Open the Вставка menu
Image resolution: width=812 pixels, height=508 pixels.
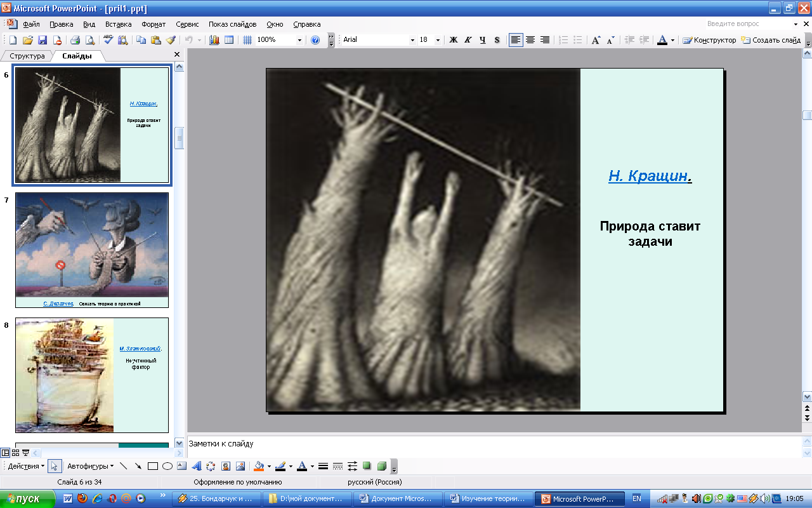[119, 24]
